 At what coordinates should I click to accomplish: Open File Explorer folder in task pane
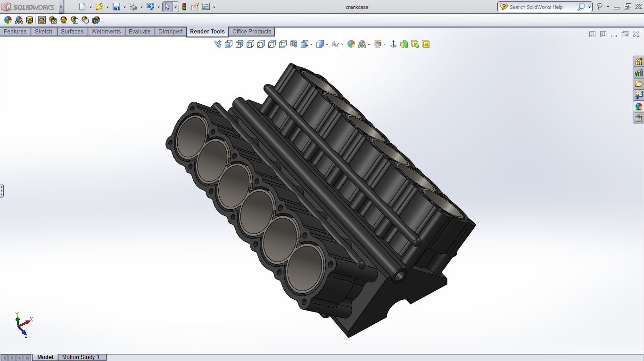click(x=638, y=84)
